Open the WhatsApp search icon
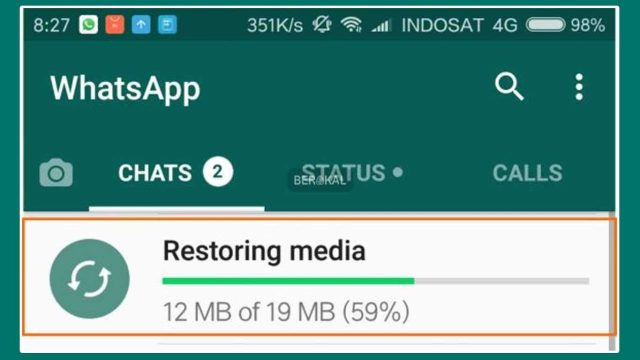The width and height of the screenshot is (640, 360). pos(509,87)
